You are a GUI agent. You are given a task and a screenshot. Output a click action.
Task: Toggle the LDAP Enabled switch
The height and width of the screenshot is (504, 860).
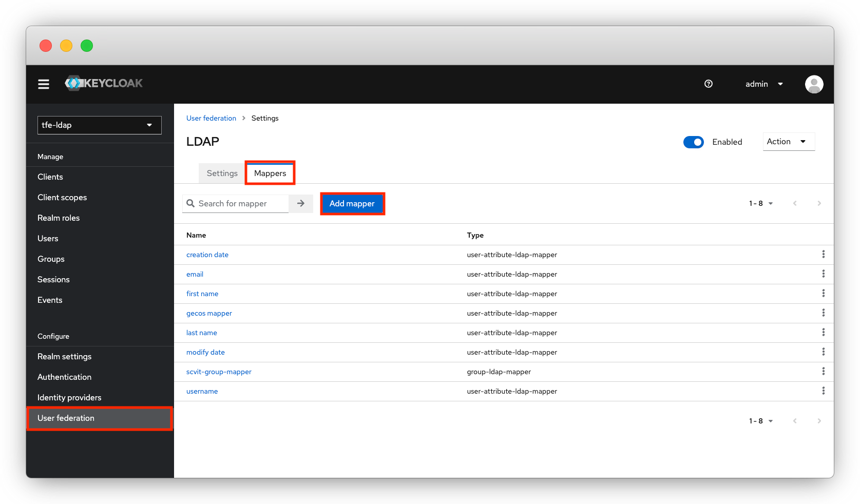(693, 142)
